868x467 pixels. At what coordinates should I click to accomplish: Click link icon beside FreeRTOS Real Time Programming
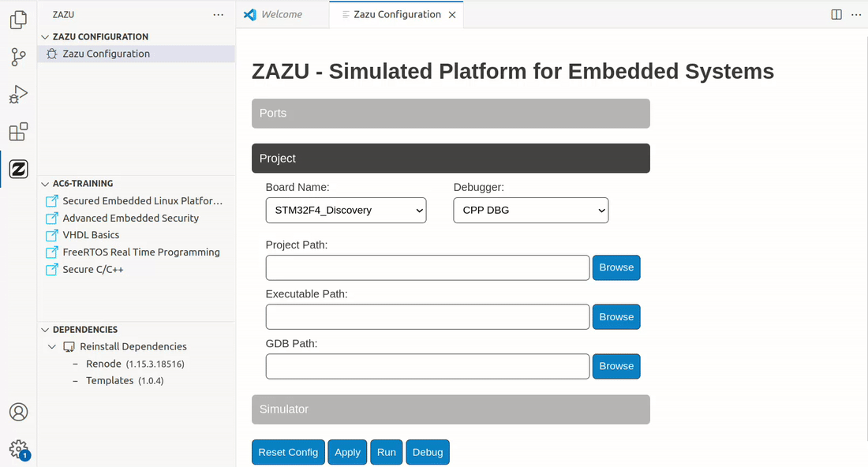tap(51, 252)
